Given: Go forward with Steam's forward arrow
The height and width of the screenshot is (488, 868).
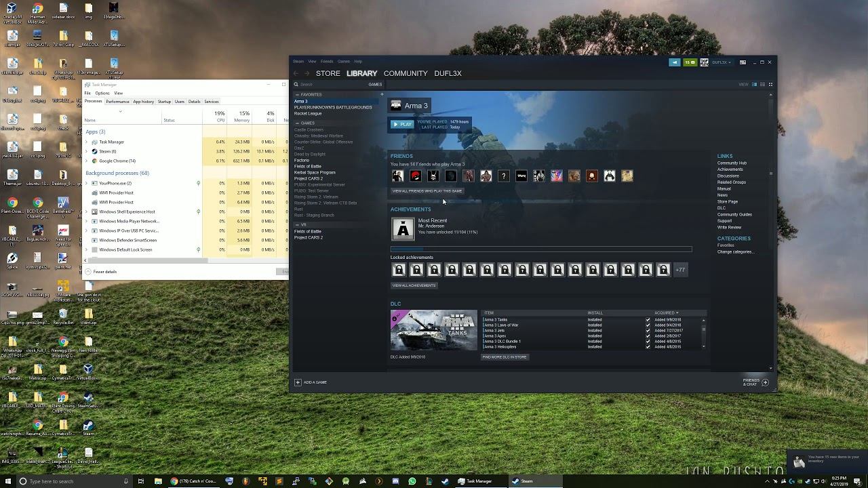Looking at the screenshot, I should [x=307, y=73].
